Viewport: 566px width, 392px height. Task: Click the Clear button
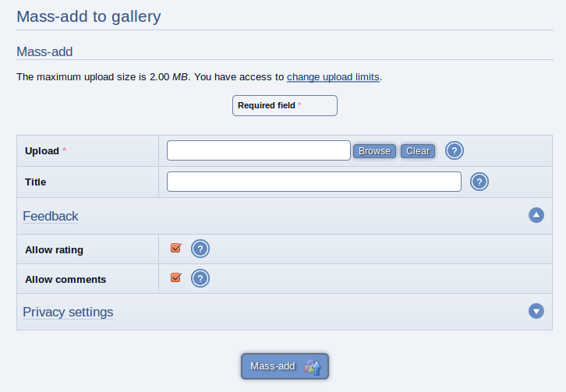(x=418, y=151)
